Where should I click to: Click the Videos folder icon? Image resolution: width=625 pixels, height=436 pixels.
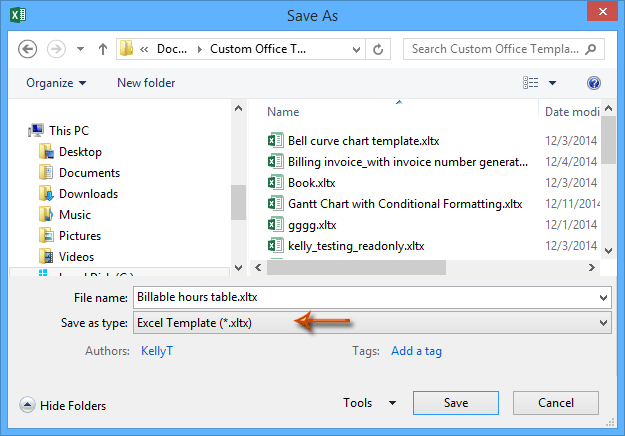point(46,256)
